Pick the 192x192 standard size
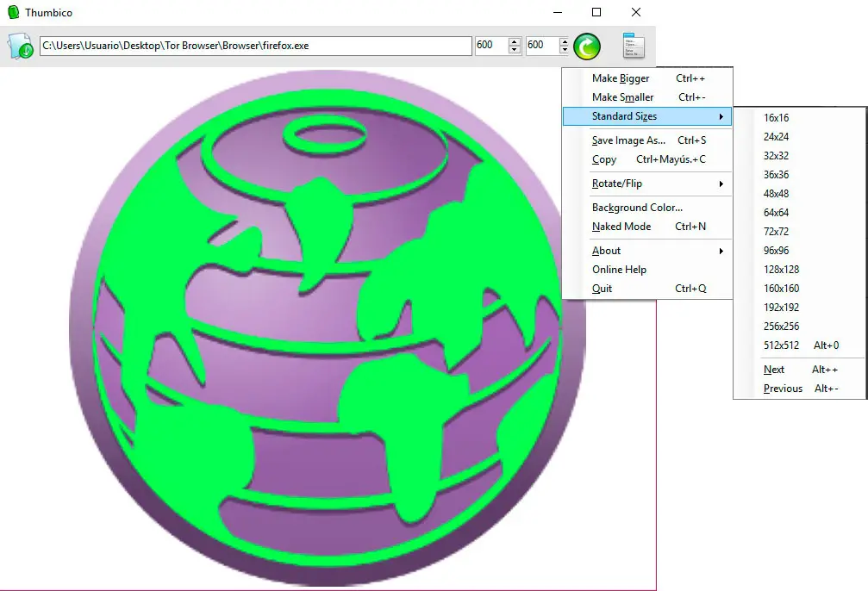 pyautogui.click(x=799, y=307)
